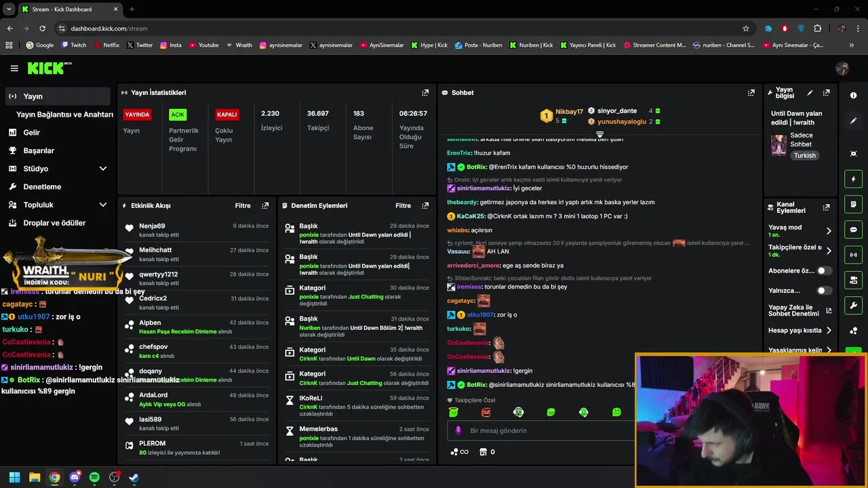Open Takipçilere özel options arrow
Screen dimensions: 868x488
click(x=829, y=251)
